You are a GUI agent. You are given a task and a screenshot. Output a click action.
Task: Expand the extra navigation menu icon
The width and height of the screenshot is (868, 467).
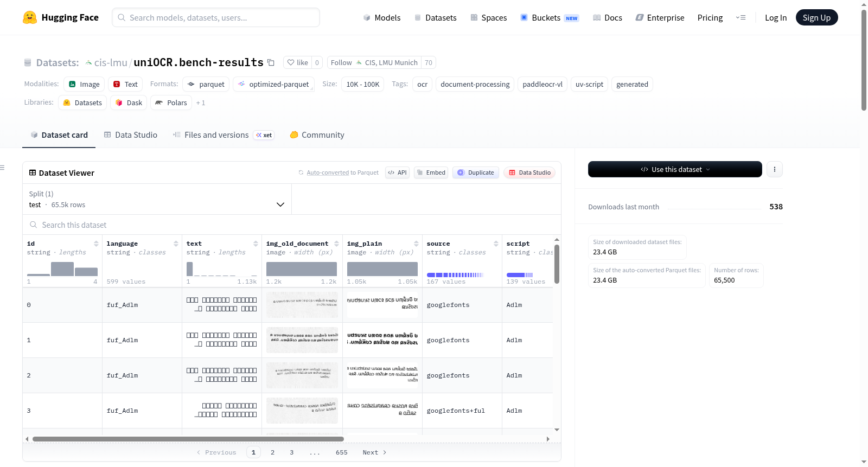click(741, 17)
